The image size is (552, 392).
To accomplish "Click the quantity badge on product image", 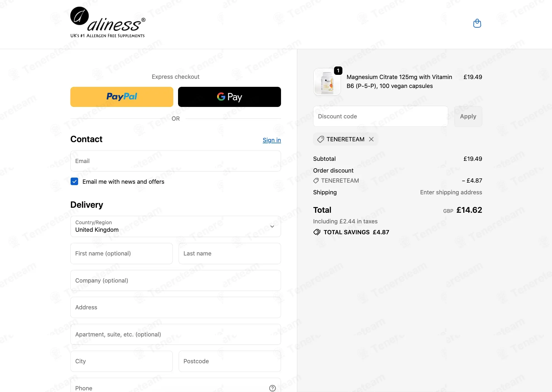I will point(338,71).
